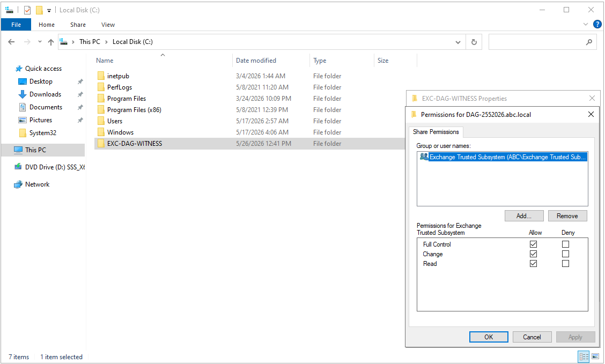Image resolution: width=605 pixels, height=364 pixels.
Task: Close the Permissions for DAG-2552026 dialog
Action: coord(591,114)
